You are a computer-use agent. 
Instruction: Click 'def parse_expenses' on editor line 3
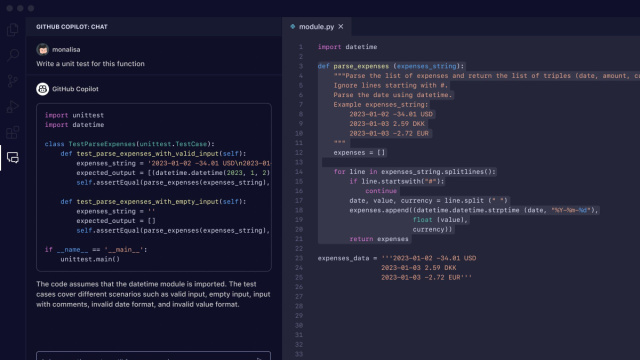[x=353, y=66]
